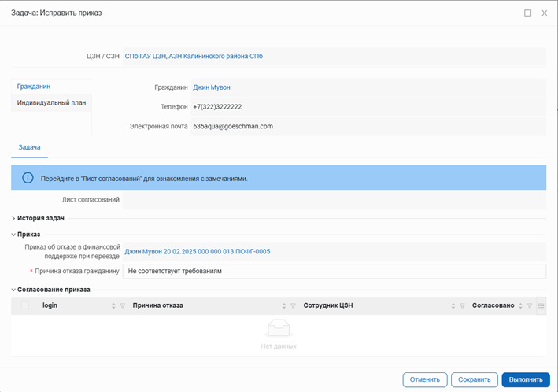This screenshot has width=558, height=392.
Task: Collapse the Согласование приказа section
Action: point(54,289)
